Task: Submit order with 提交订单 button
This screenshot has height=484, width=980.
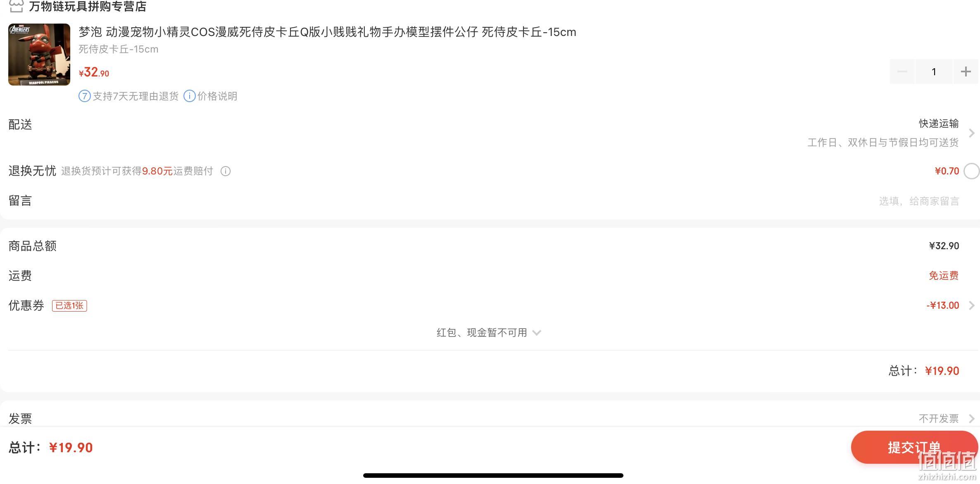Action: pos(914,447)
